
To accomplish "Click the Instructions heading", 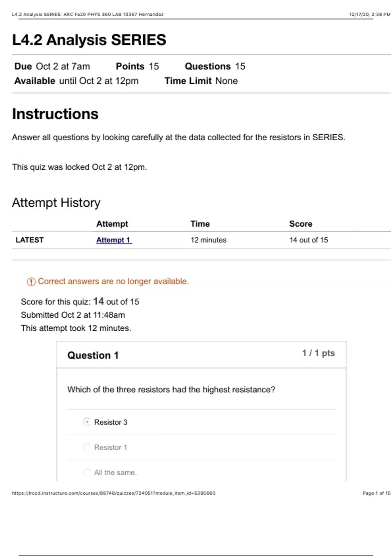I will pyautogui.click(x=55, y=114).
